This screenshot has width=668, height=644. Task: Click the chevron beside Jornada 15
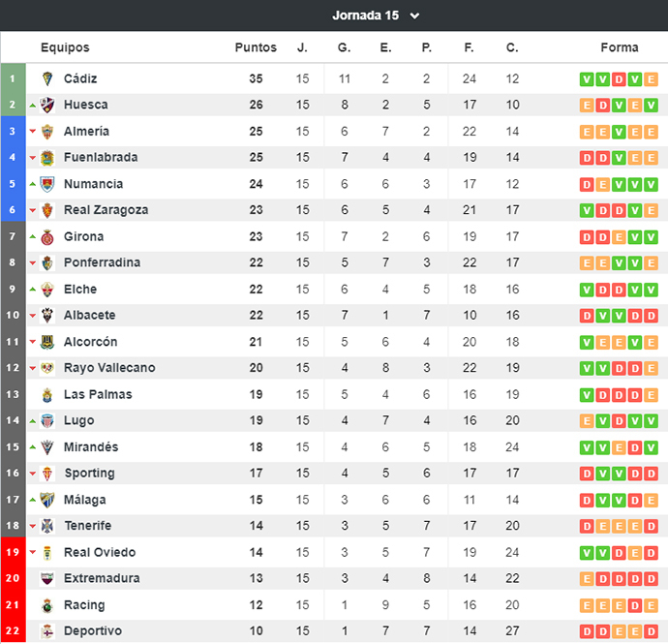click(x=414, y=16)
